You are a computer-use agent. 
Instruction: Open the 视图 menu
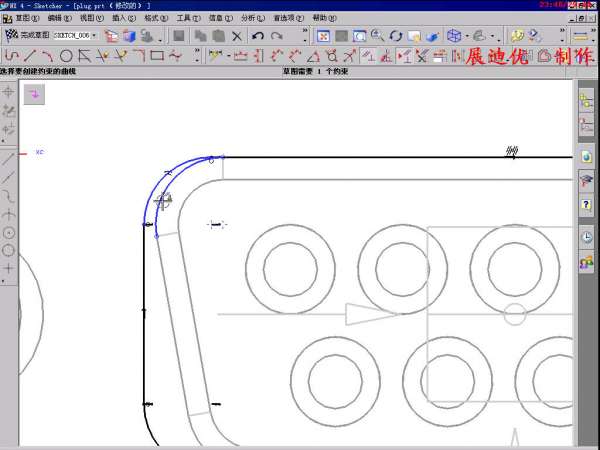point(92,18)
